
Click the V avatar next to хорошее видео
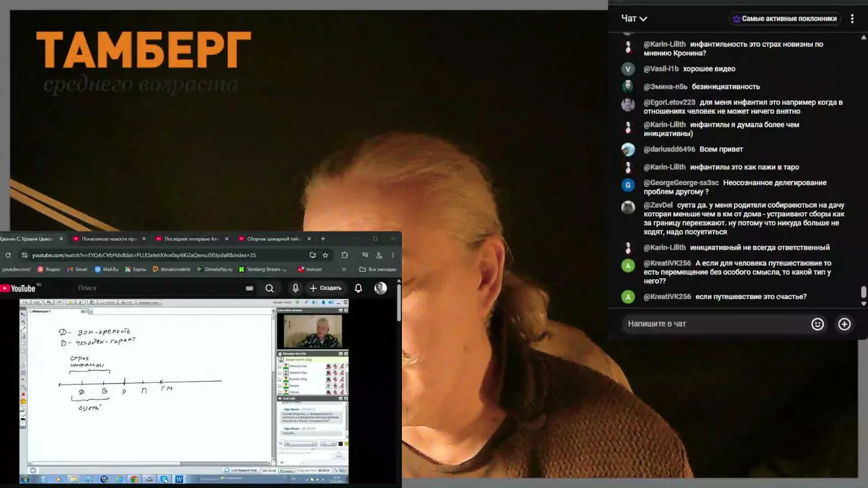[629, 69]
